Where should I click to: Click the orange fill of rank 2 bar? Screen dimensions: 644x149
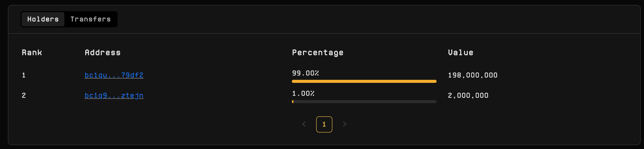pyautogui.click(x=293, y=102)
